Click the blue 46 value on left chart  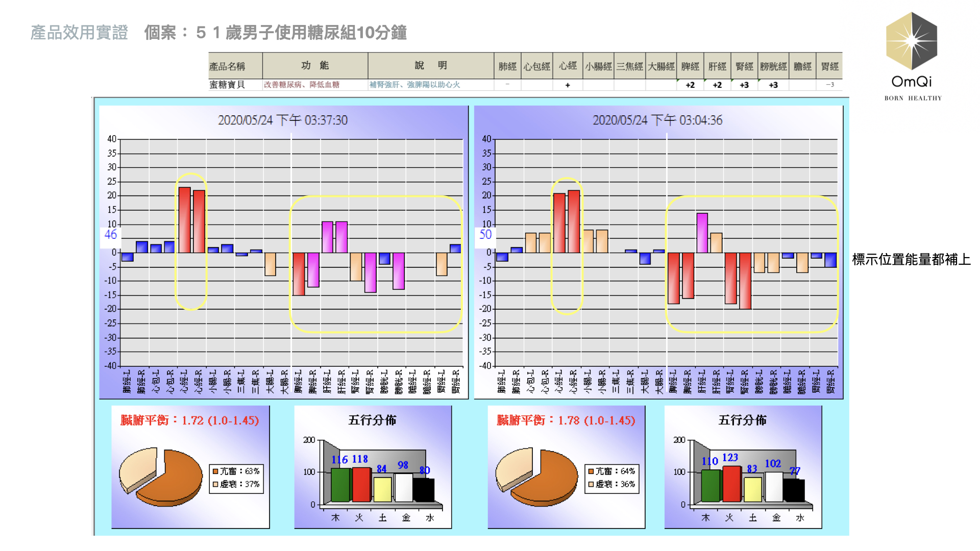tap(111, 235)
